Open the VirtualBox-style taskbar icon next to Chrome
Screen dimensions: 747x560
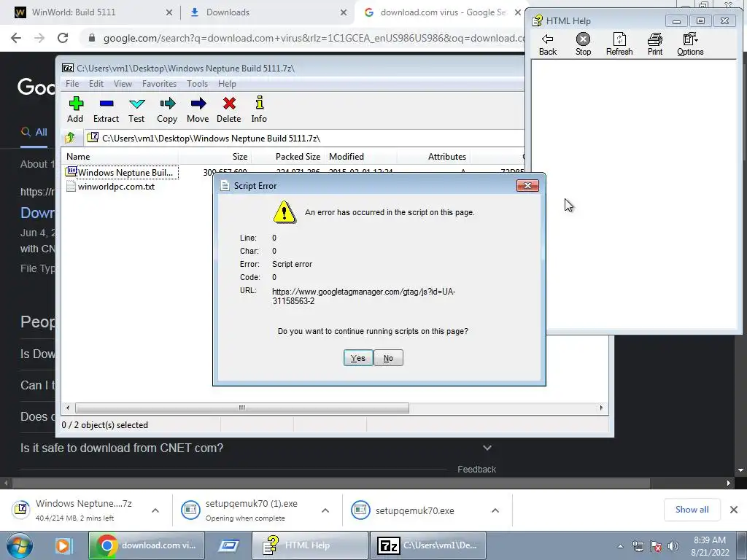228,545
